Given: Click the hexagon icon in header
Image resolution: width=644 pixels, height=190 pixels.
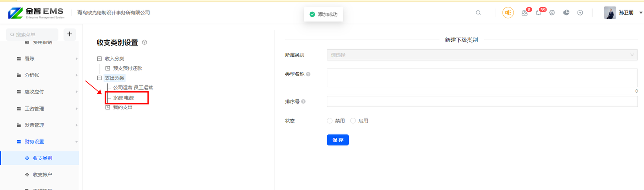Looking at the screenshot, I should point(580,13).
